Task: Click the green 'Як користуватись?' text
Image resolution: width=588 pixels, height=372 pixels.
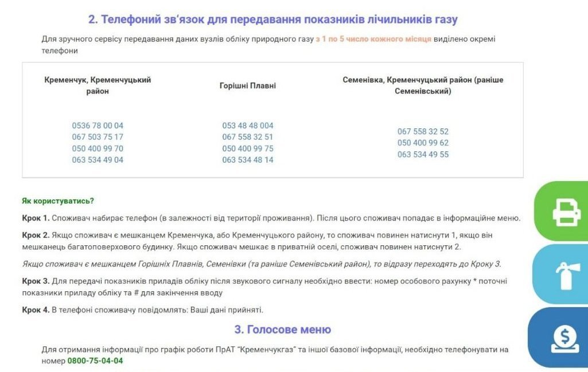Action: coord(58,201)
